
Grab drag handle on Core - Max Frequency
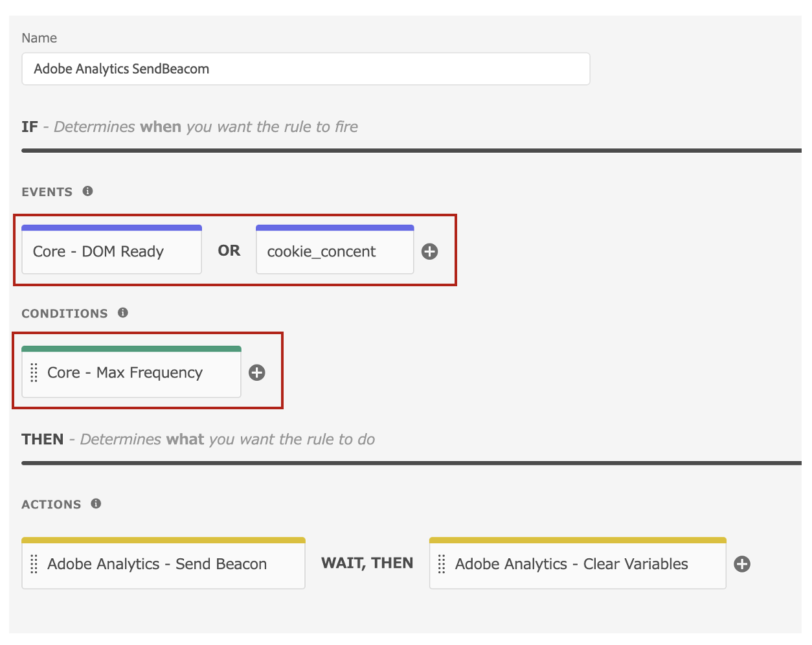(34, 372)
